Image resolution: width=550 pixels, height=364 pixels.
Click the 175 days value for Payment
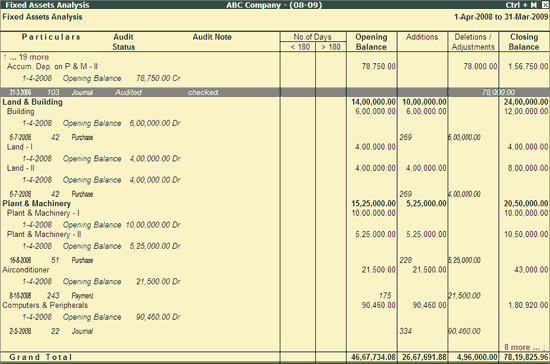(x=385, y=296)
